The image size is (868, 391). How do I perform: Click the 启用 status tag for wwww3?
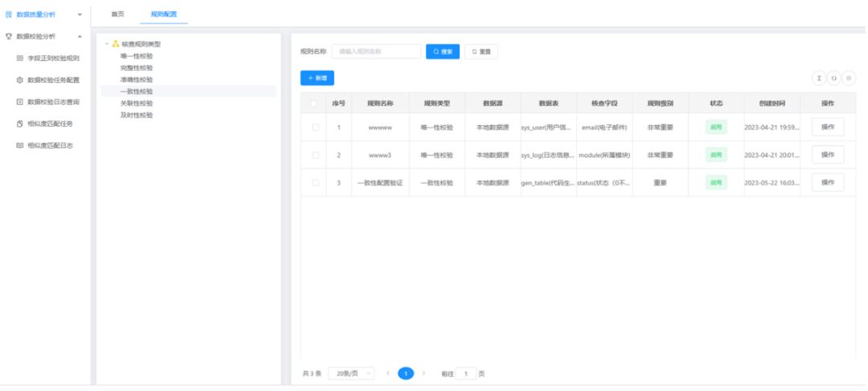[716, 155]
